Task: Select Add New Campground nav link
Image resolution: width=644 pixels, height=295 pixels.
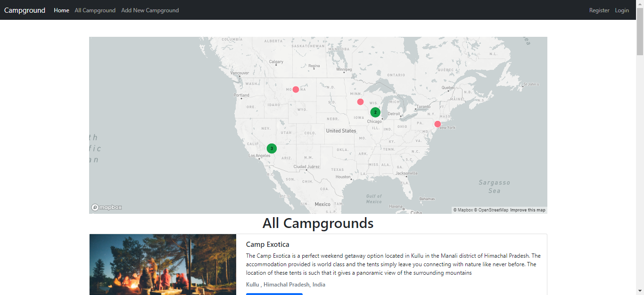Action: (x=150, y=10)
